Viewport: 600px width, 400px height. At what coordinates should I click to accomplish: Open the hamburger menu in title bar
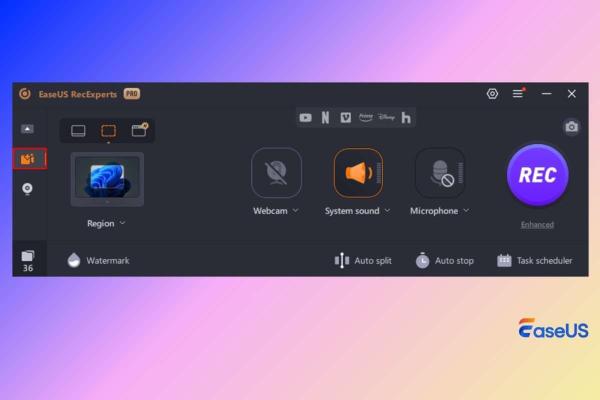tap(518, 94)
